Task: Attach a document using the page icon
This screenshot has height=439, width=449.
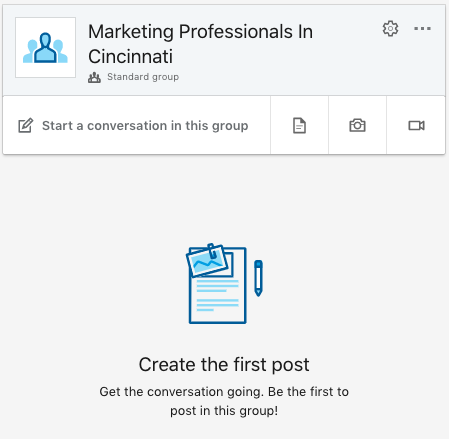Action: pos(299,126)
